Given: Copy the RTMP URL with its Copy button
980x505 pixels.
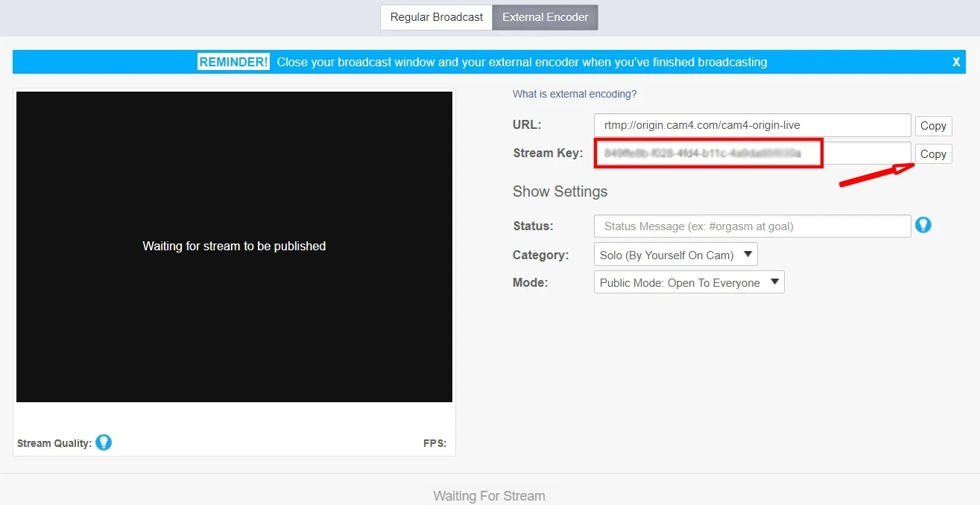Looking at the screenshot, I should tap(932, 126).
